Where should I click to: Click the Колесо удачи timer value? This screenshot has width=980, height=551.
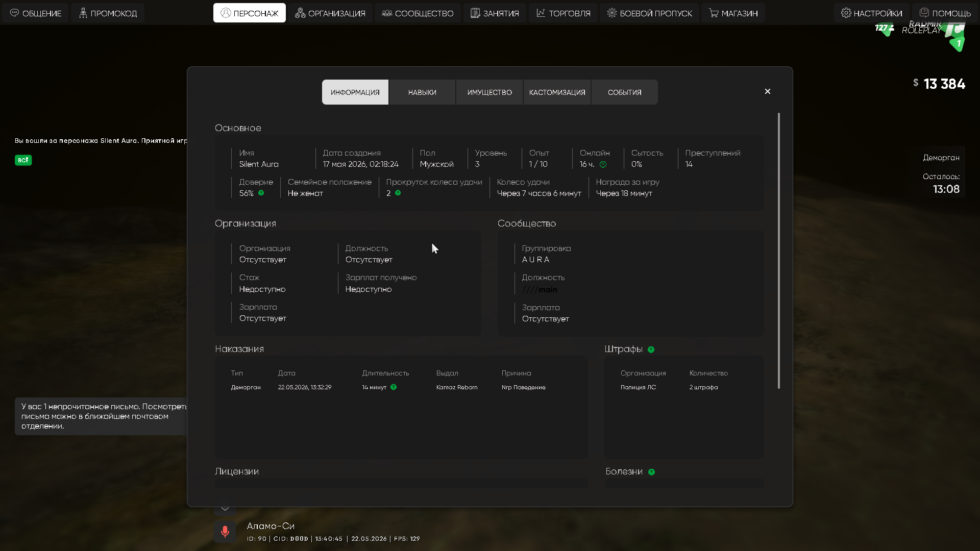coord(539,193)
